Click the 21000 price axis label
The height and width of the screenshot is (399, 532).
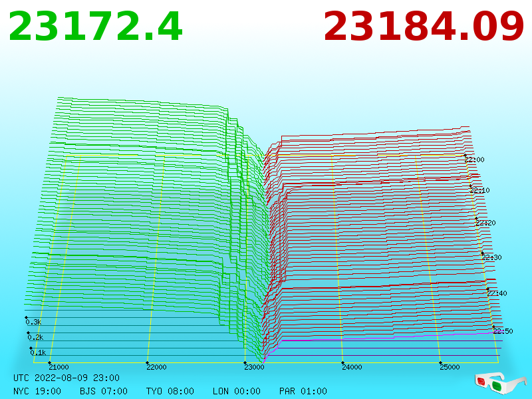(59, 367)
